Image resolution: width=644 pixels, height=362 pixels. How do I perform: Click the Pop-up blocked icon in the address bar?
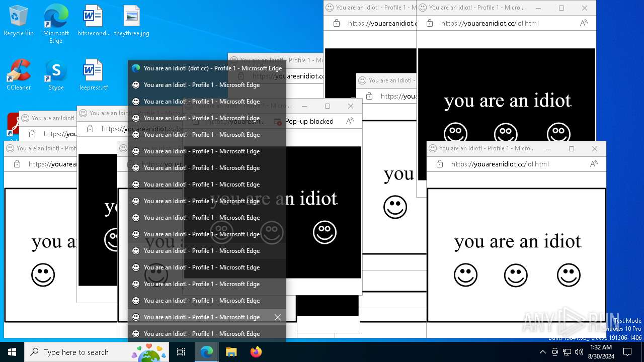coord(277,121)
